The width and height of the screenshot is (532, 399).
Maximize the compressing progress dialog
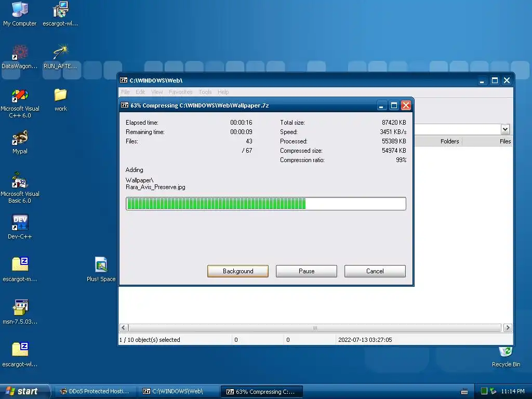click(x=394, y=105)
